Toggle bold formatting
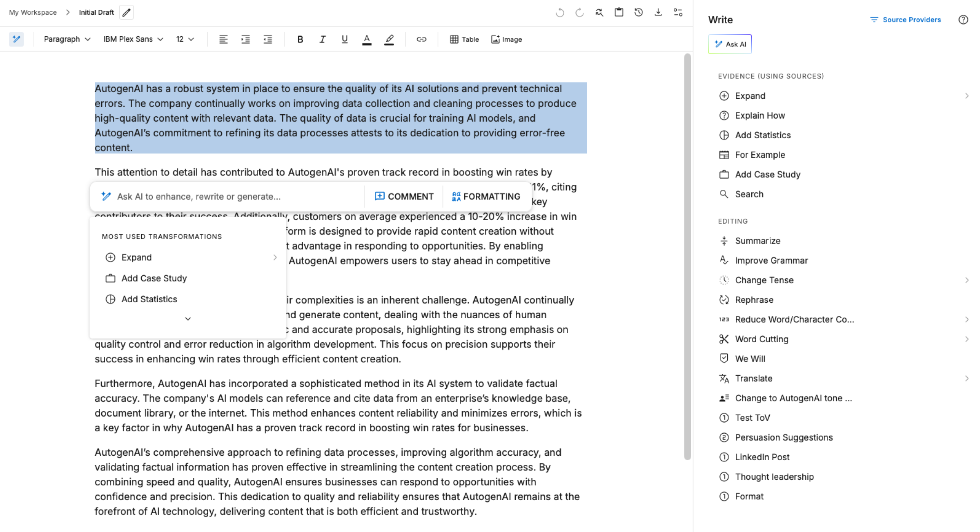980x532 pixels. (300, 39)
